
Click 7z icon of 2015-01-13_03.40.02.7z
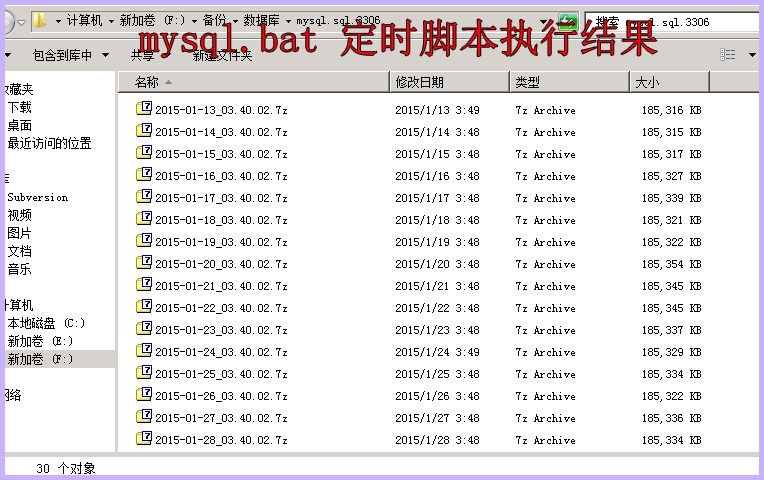tap(144, 108)
